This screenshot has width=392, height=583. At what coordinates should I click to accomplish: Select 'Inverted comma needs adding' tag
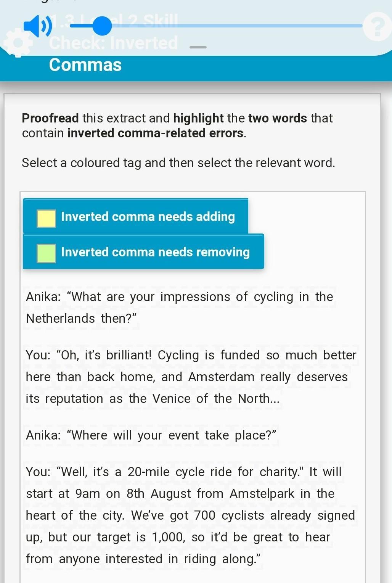pyautogui.click(x=147, y=217)
